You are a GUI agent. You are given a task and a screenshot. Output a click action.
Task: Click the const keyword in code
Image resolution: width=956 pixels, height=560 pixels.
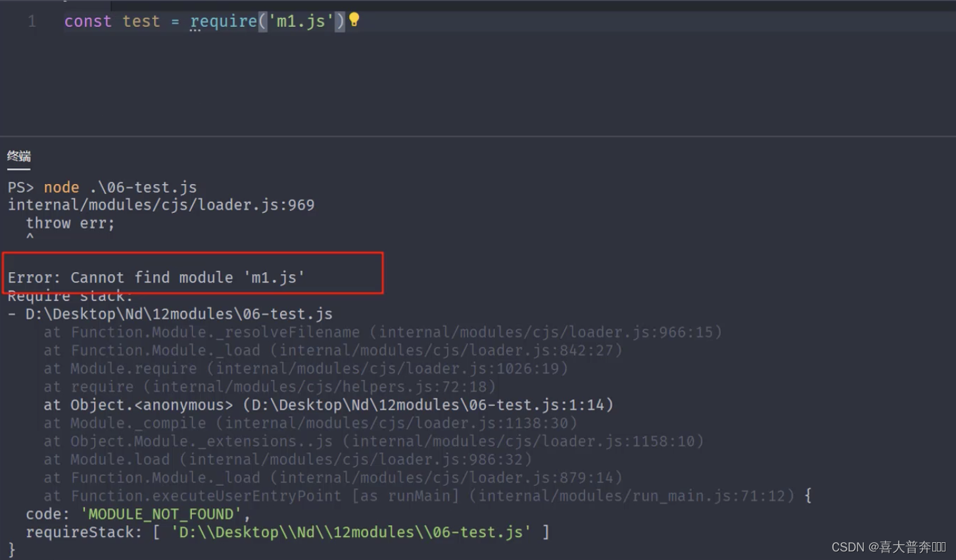[x=87, y=22]
